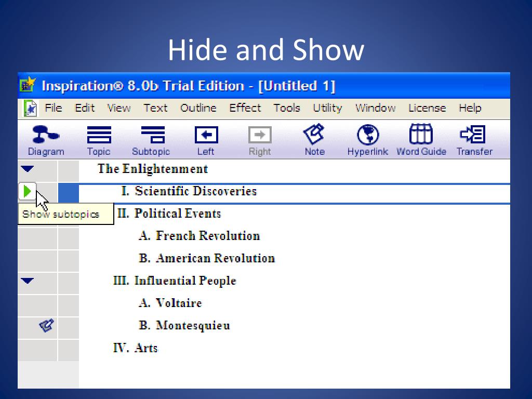Click the document icon beside File menu
Screen dimensions: 532x399
click(31, 108)
